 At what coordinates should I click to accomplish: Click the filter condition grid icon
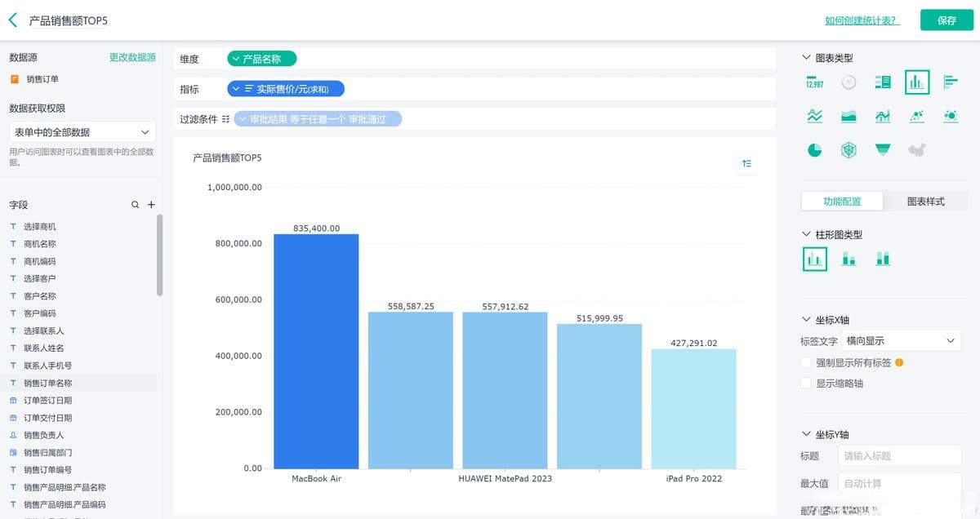(225, 119)
